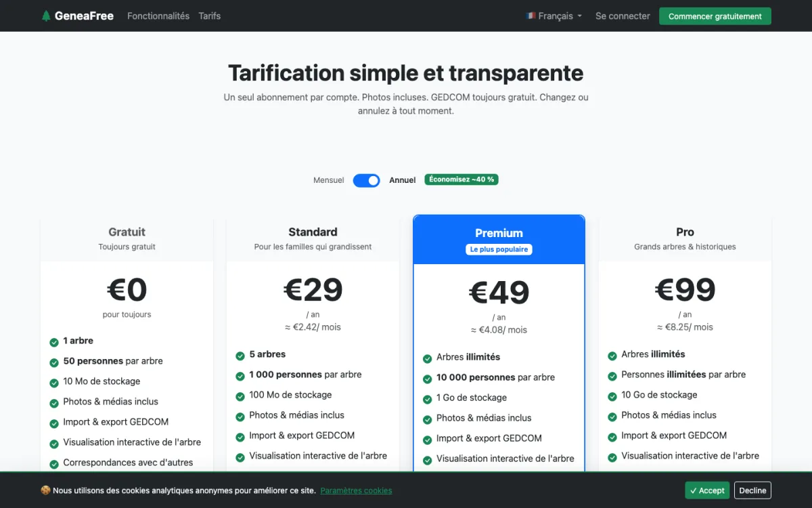The image size is (812, 508).
Task: Click '≈ €2.42/ mois' text
Action: pyautogui.click(x=313, y=327)
